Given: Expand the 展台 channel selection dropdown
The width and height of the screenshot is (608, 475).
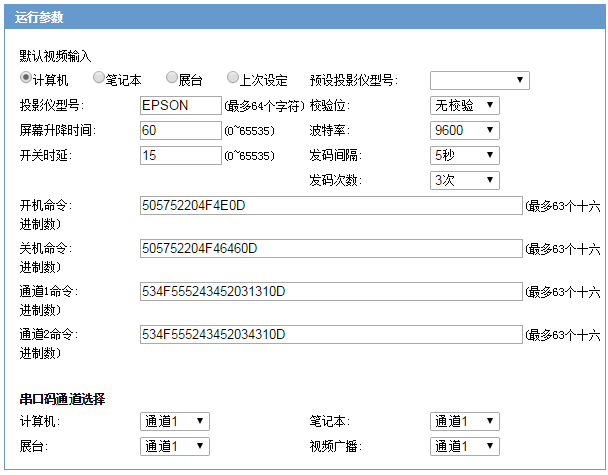Looking at the screenshot, I should [x=174, y=446].
